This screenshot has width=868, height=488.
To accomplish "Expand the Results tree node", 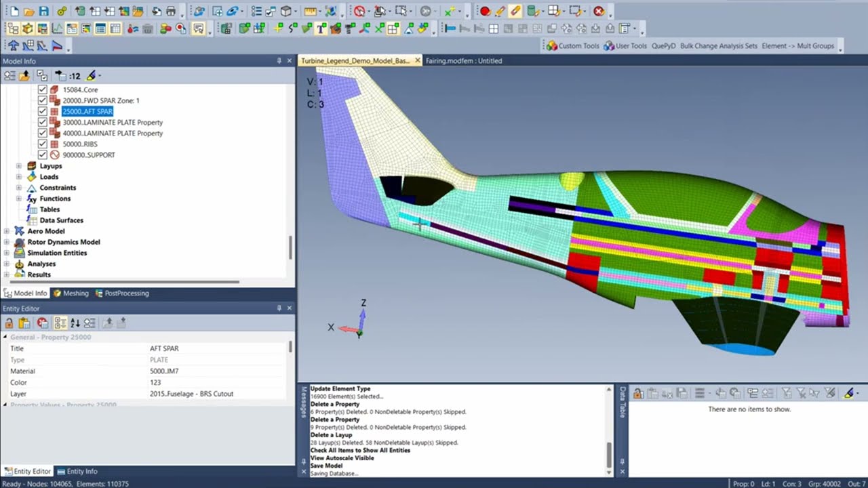I will point(7,274).
